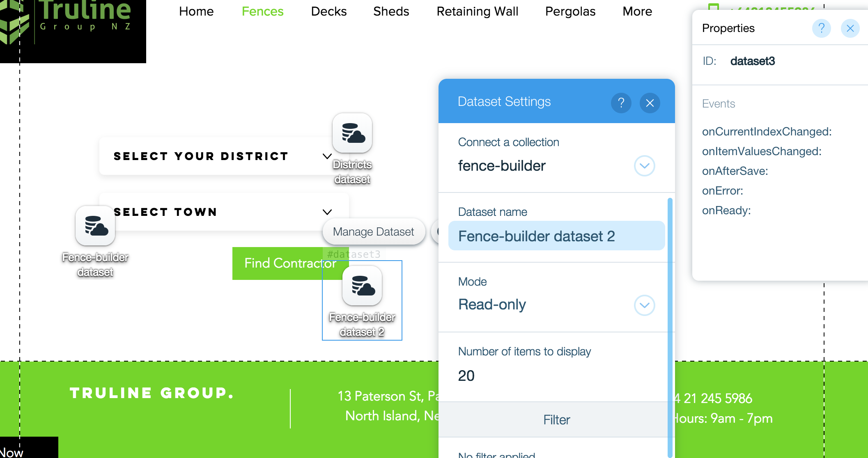Open the Mode Read-only dropdown

point(644,305)
